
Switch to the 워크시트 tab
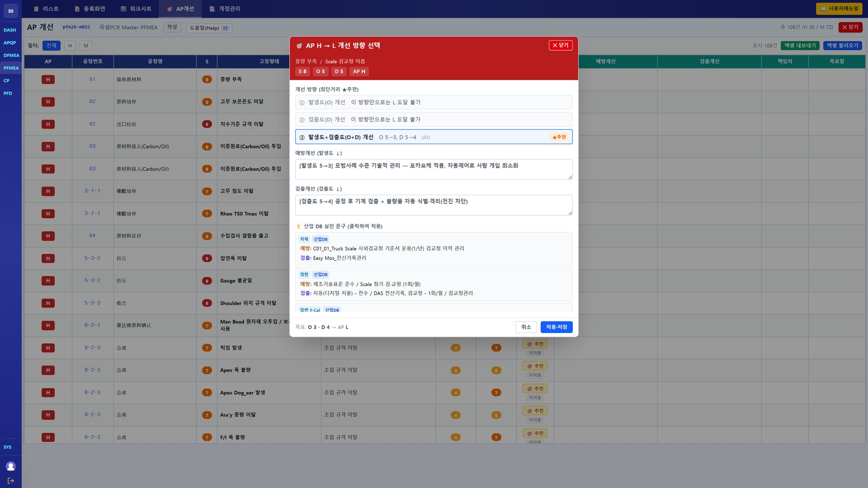(x=136, y=9)
